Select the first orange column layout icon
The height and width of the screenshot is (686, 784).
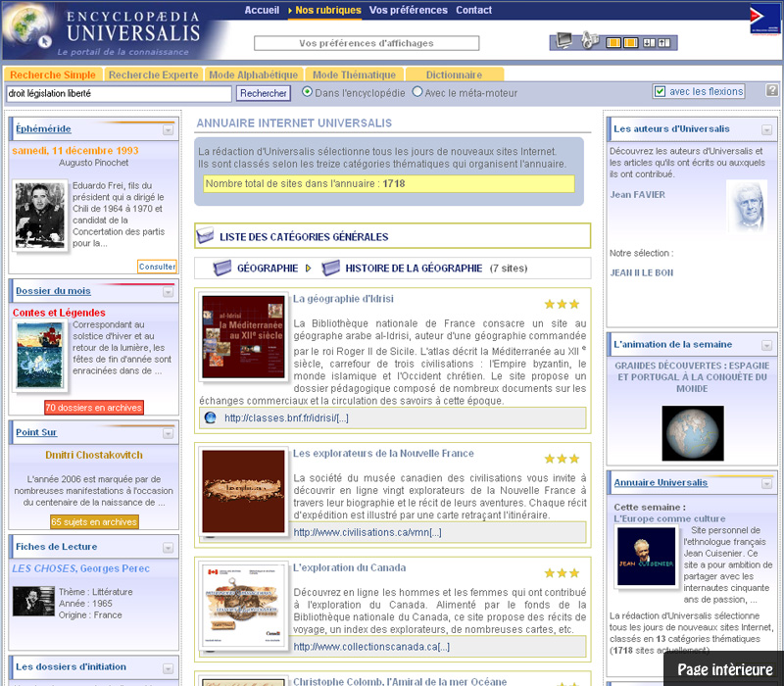click(x=613, y=43)
